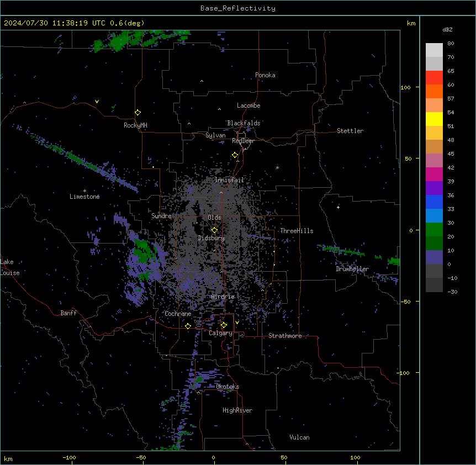Image resolution: width=476 pixels, height=465 pixels.
Task: Click the Calgary city label
Action: pyautogui.click(x=220, y=333)
